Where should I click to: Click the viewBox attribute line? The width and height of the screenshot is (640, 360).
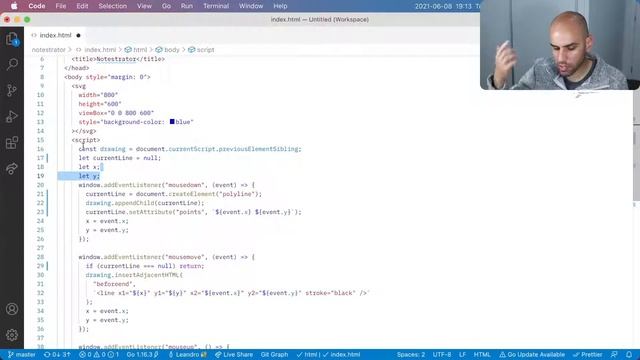116,113
